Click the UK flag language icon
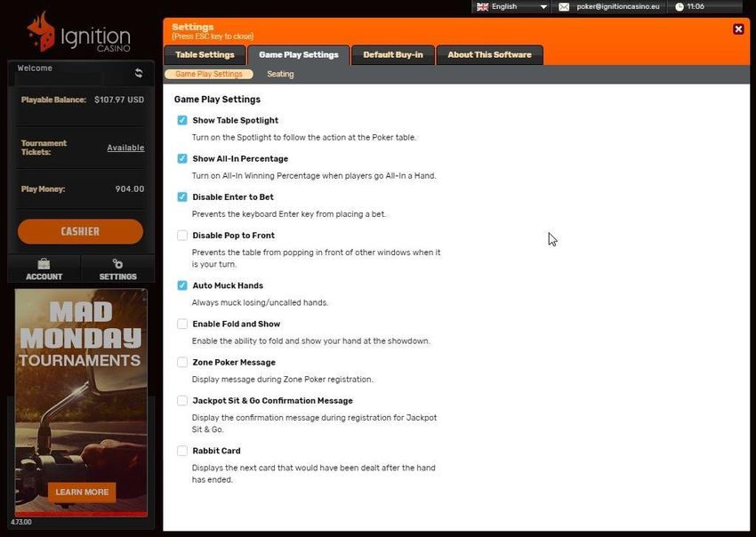Image resolution: width=756 pixels, height=537 pixels. 482,7
